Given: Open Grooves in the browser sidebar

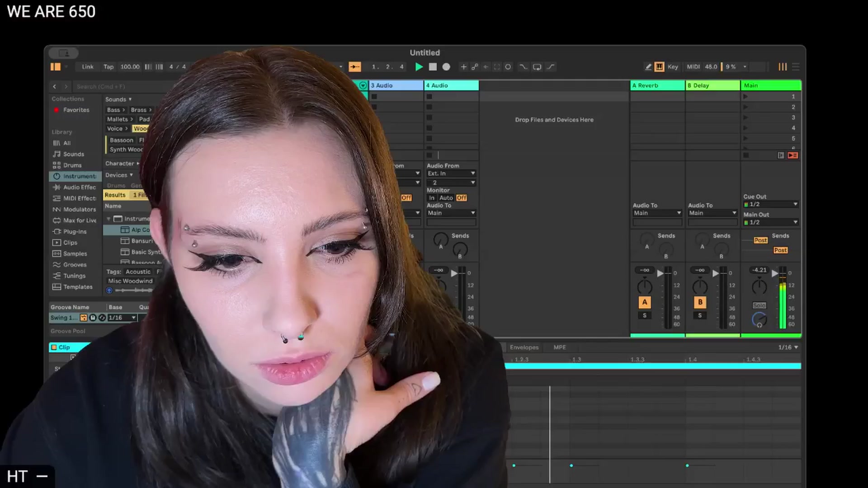Looking at the screenshot, I should coord(75,265).
